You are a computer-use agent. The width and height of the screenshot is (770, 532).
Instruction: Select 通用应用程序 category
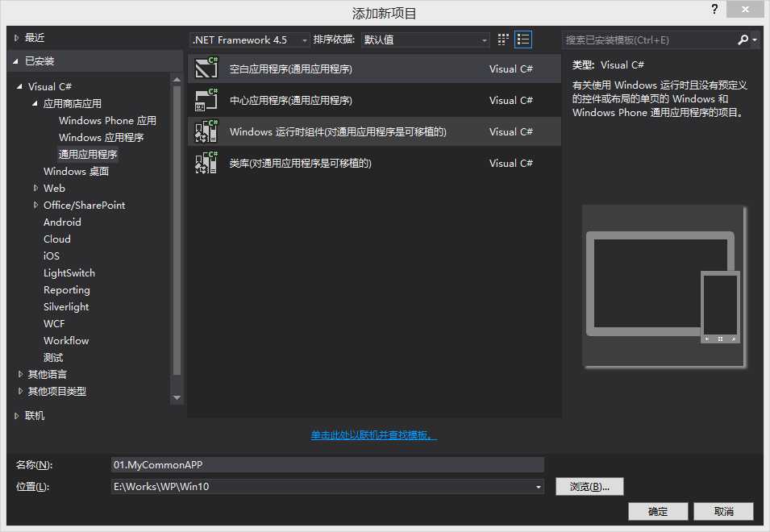pos(88,155)
